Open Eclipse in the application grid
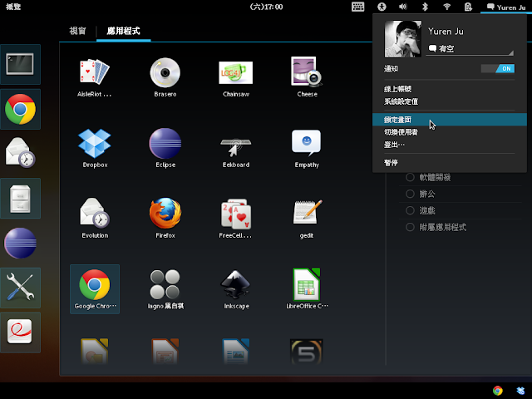The width and height of the screenshot is (532, 399). pos(165,148)
